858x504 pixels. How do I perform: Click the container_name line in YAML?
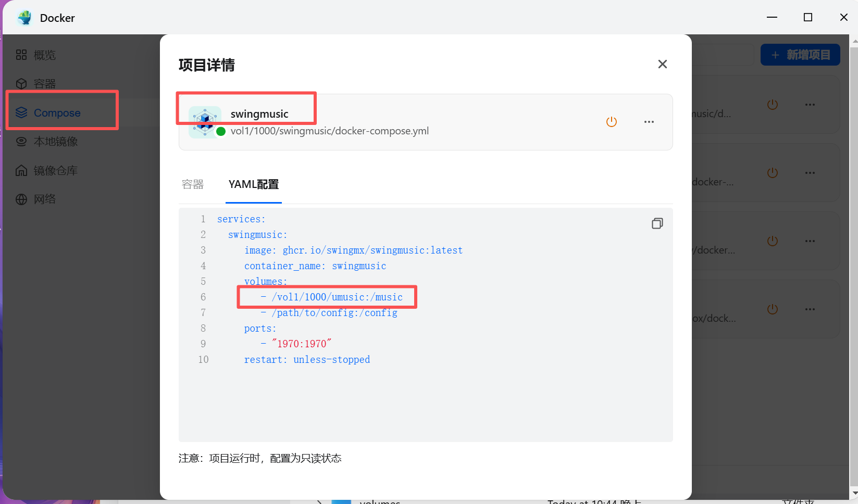click(x=315, y=266)
